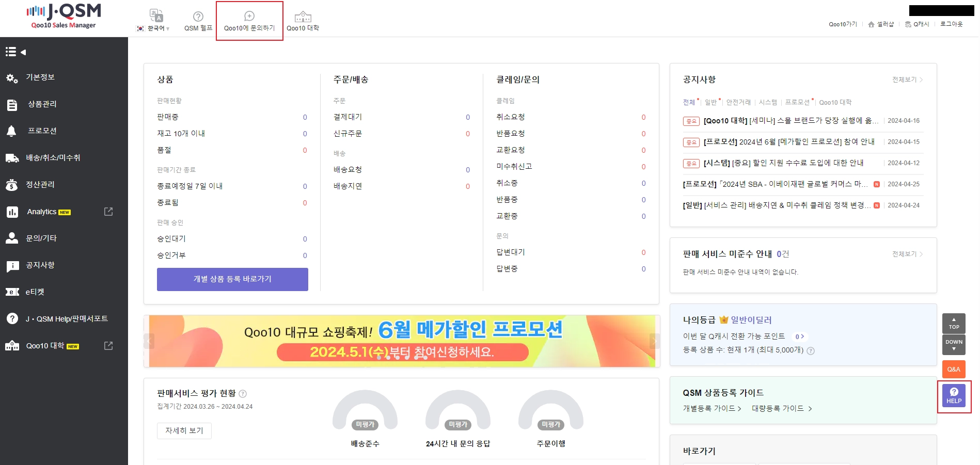Open 정산관리 via its money bag icon
The width and height of the screenshot is (980, 465).
click(11, 185)
